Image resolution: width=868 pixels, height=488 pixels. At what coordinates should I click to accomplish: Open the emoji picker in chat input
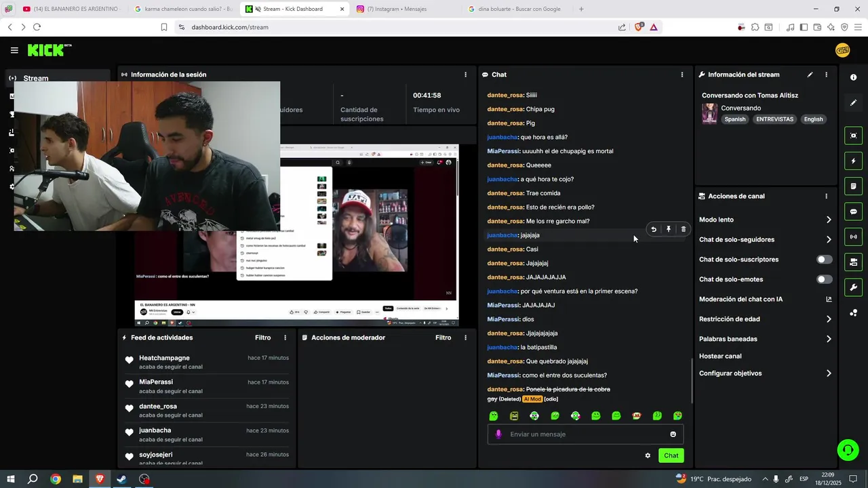(673, 434)
